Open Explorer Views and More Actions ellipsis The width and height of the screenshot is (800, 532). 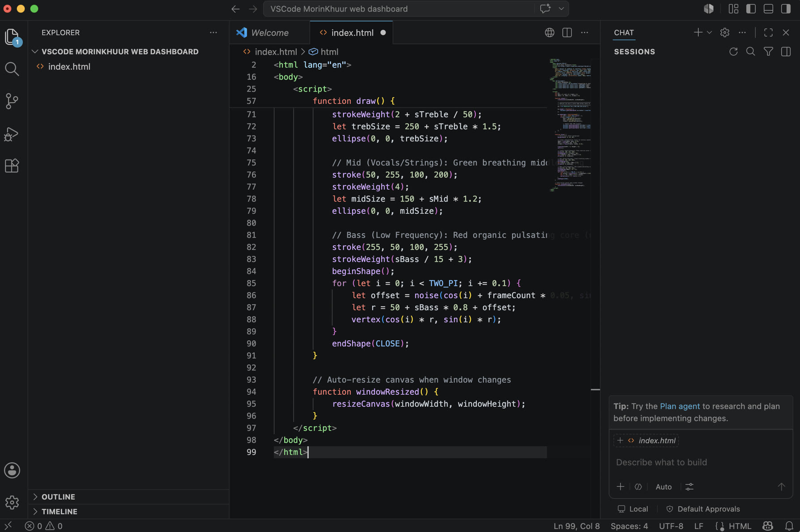[213, 33]
